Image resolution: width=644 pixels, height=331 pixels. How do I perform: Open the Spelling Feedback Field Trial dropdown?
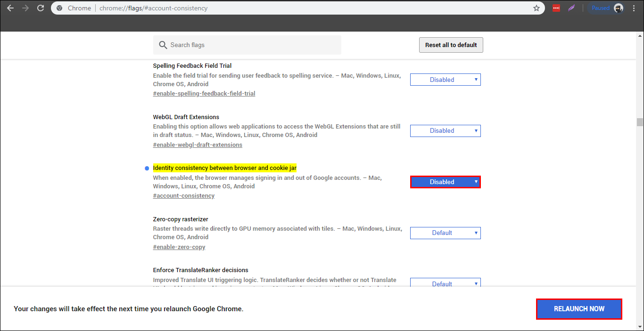pyautogui.click(x=446, y=80)
